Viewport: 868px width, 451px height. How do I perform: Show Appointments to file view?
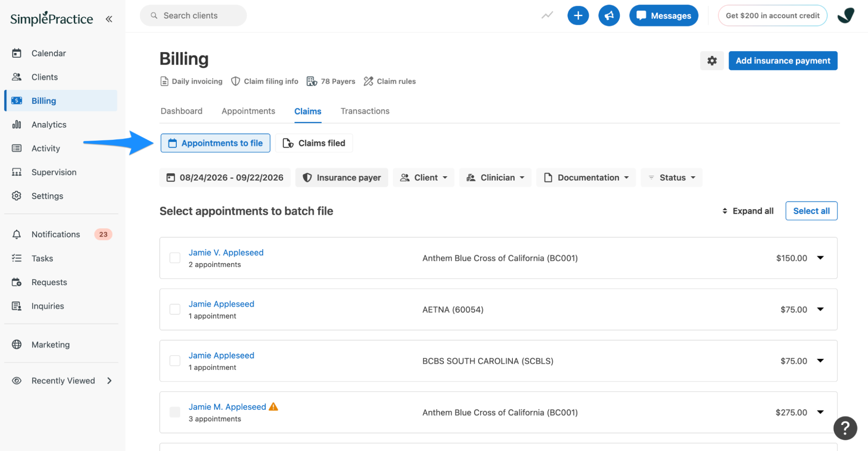tap(215, 143)
